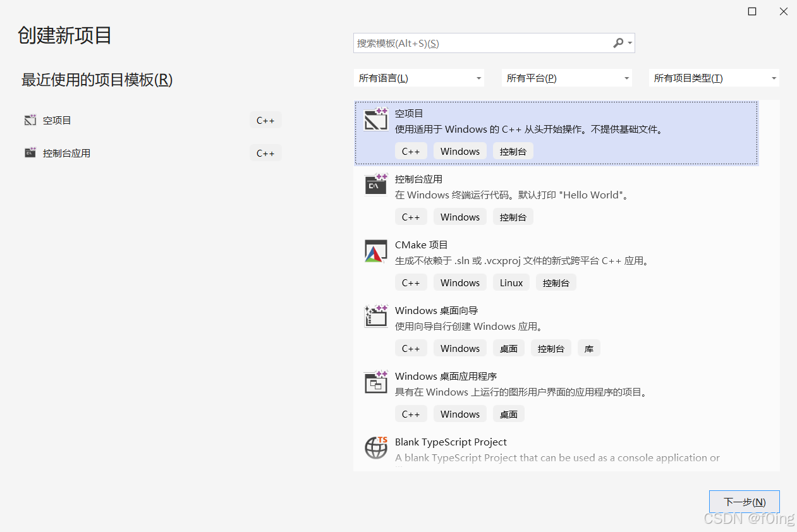This screenshot has height=532, width=797.
Task: Select the CMake 项目 template title
Action: (421, 245)
